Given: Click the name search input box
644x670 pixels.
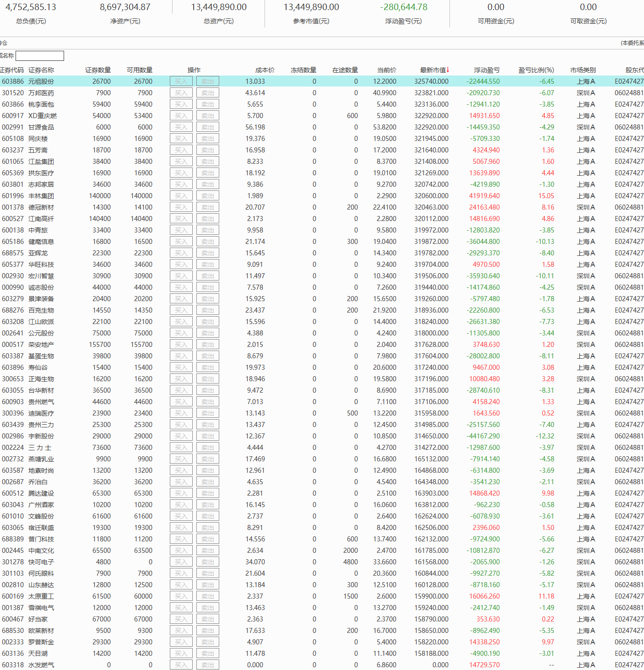Looking at the screenshot, I should 40,56.
